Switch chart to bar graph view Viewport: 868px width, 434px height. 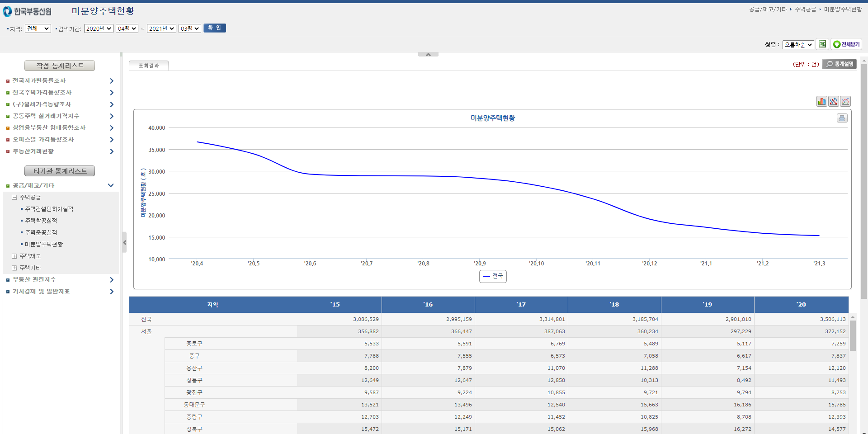(821, 101)
